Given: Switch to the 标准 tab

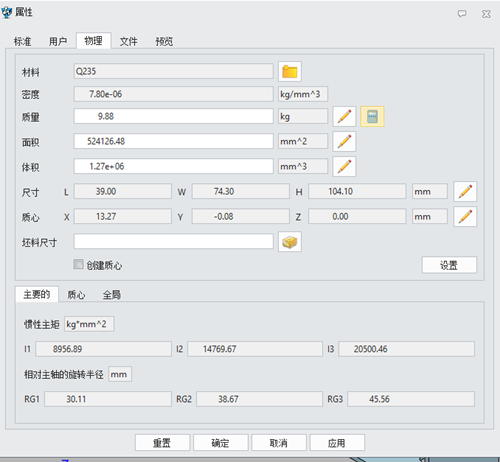Looking at the screenshot, I should pos(22,41).
